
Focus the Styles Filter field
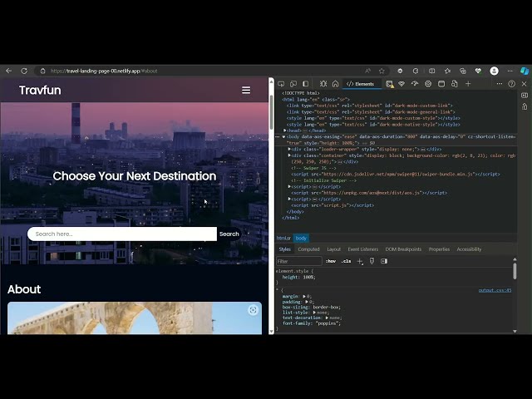click(x=299, y=261)
